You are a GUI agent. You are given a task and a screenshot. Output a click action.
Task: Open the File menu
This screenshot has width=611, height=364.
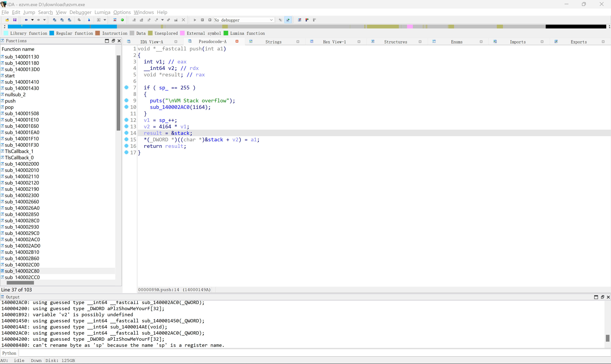(x=5, y=12)
